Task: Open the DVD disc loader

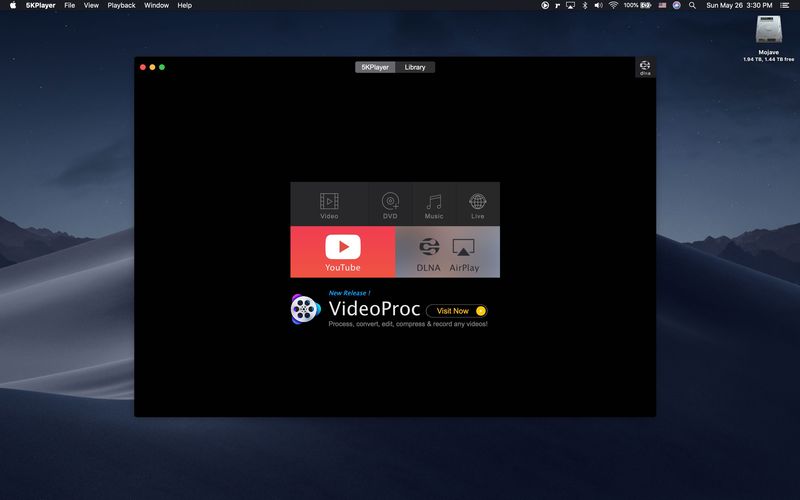Action: click(390, 204)
